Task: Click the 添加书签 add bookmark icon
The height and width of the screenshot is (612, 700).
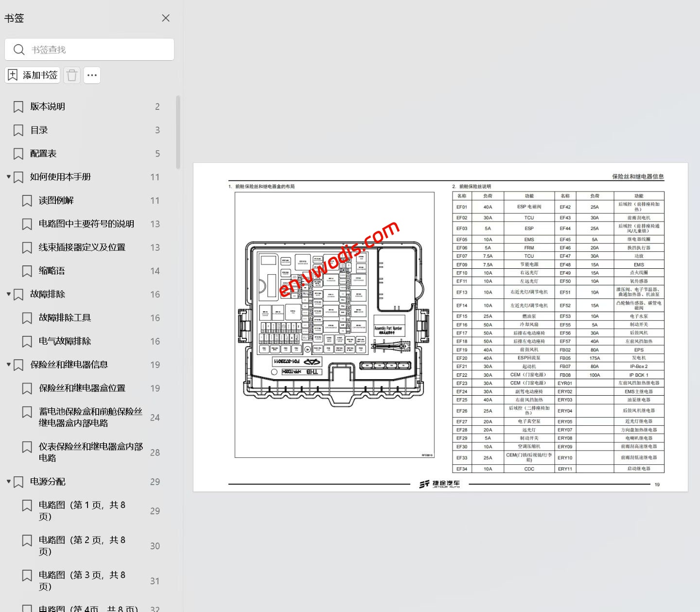Action: pos(12,75)
